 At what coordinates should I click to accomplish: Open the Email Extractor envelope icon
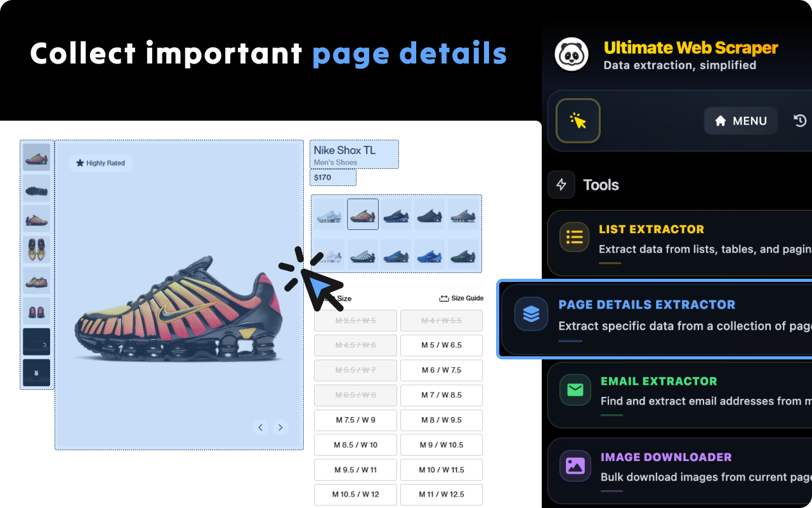pos(574,389)
